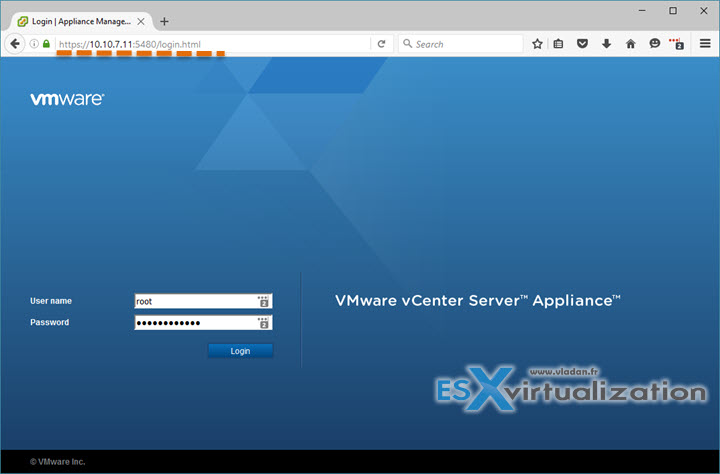
Task: Click the magnifier icon in search box
Action: coord(407,44)
